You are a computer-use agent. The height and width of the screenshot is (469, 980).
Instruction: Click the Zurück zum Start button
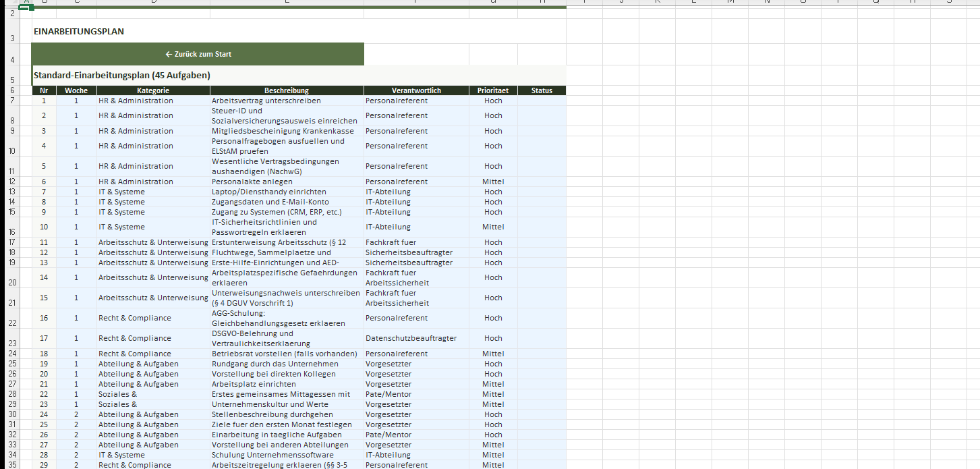coord(198,54)
